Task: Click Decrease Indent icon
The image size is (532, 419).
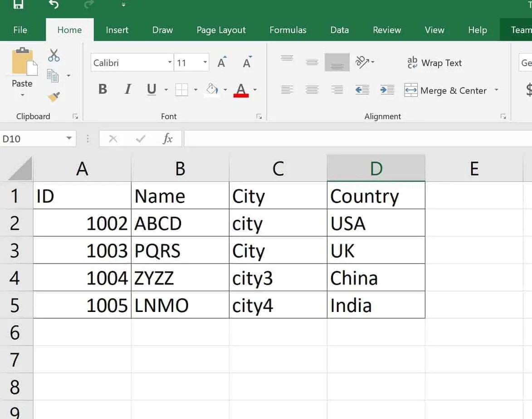Action: click(x=362, y=90)
